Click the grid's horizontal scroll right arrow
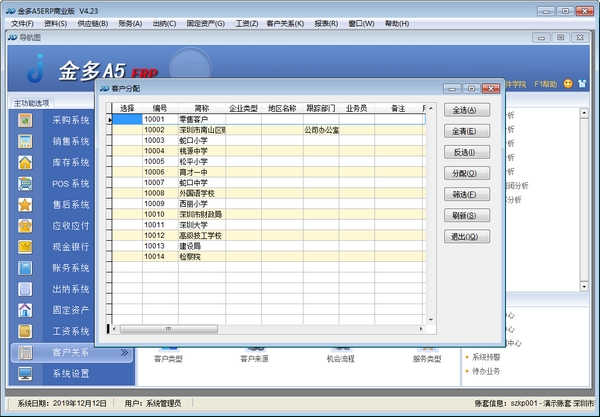This screenshot has width=600, height=417. coord(421,329)
